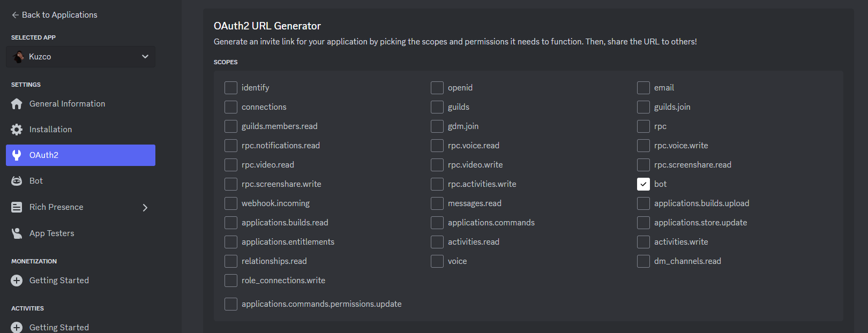Expand the Rich Presence submenu chevron
868x333 pixels.
(x=145, y=208)
